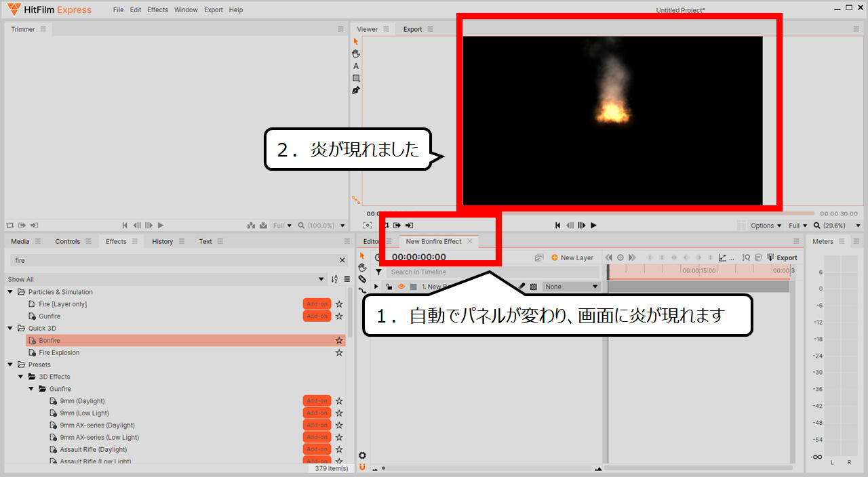Click the Trimmer set in point icon
The image size is (868, 477).
click(22, 225)
